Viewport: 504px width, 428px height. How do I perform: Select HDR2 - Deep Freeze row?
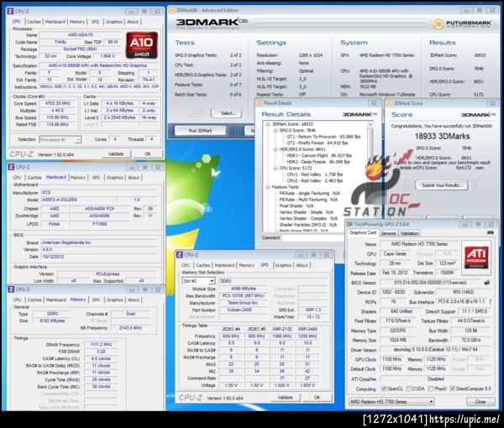pyautogui.click(x=318, y=162)
